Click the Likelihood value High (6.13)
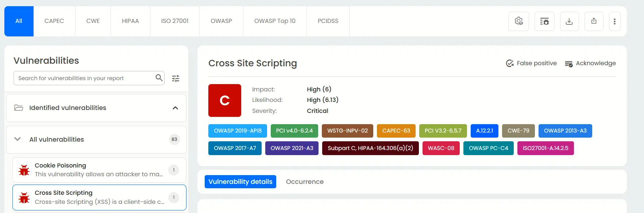 [x=323, y=100]
